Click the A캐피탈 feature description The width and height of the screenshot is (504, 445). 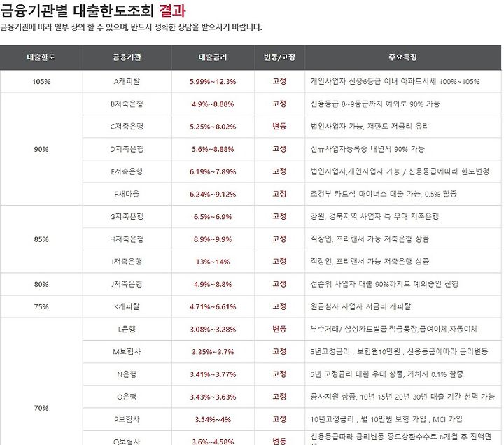pyautogui.click(x=395, y=82)
